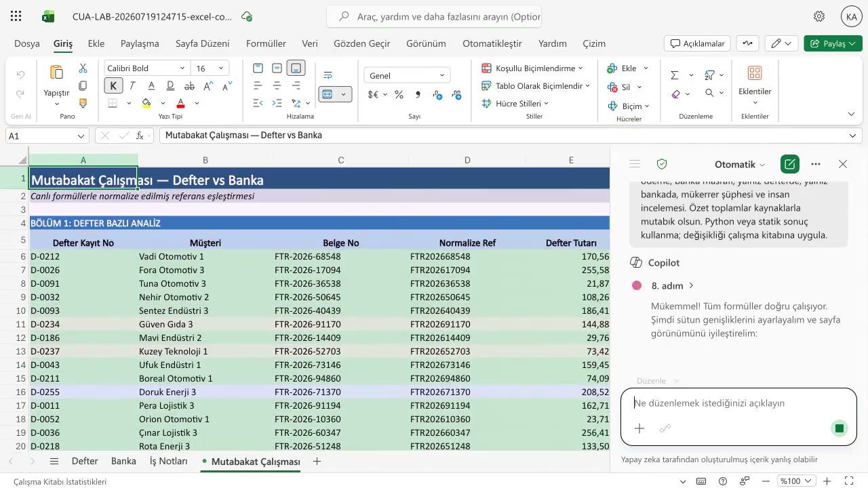Click the percent style icon
The image size is (868, 488).
[399, 95]
